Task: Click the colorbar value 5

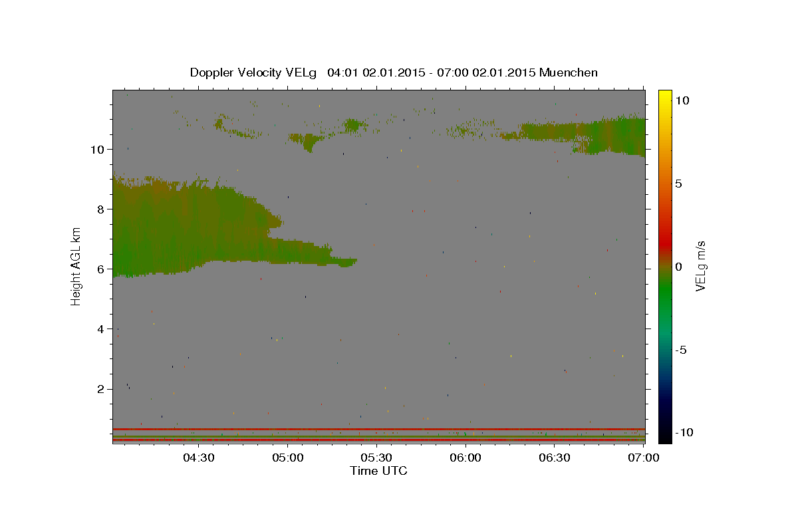Action: [678, 184]
